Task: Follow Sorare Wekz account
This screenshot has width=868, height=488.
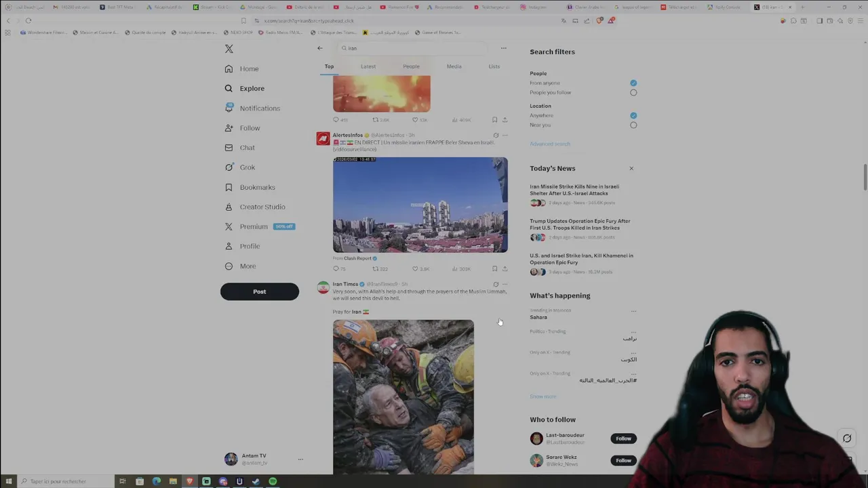Action: [623, 460]
